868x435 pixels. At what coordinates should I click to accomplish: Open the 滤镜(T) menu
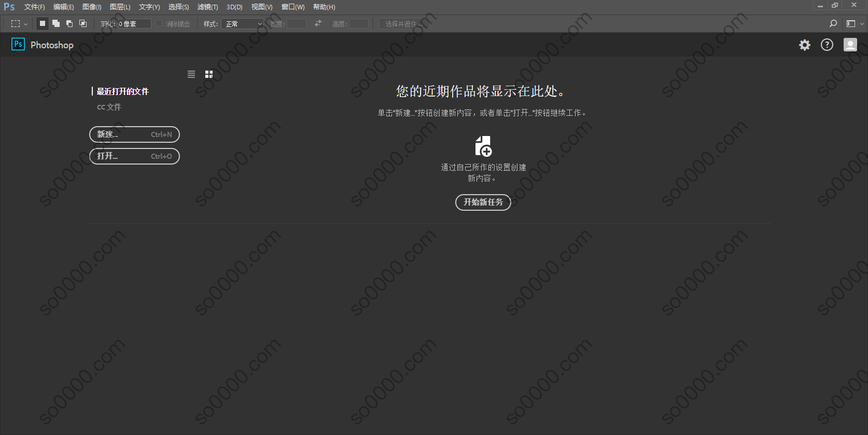(207, 7)
